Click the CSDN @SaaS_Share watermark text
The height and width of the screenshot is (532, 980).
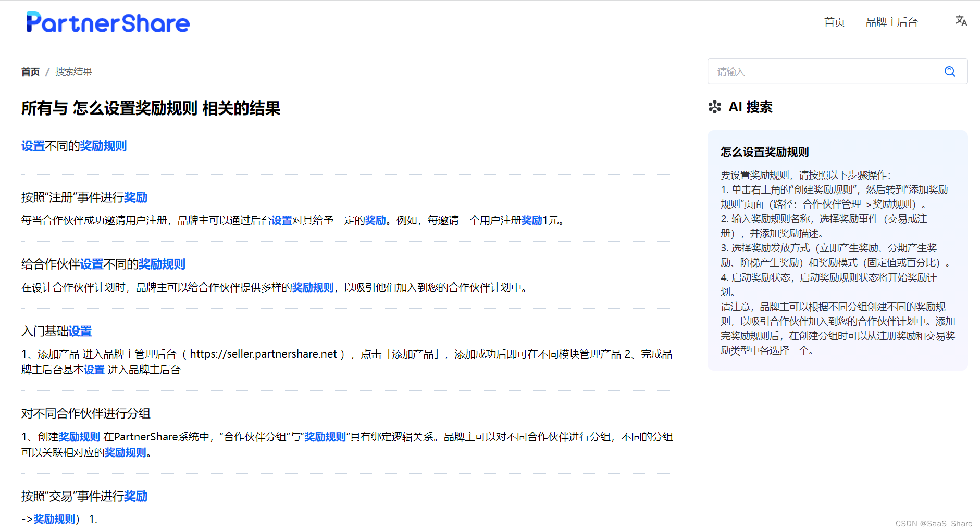click(934, 524)
